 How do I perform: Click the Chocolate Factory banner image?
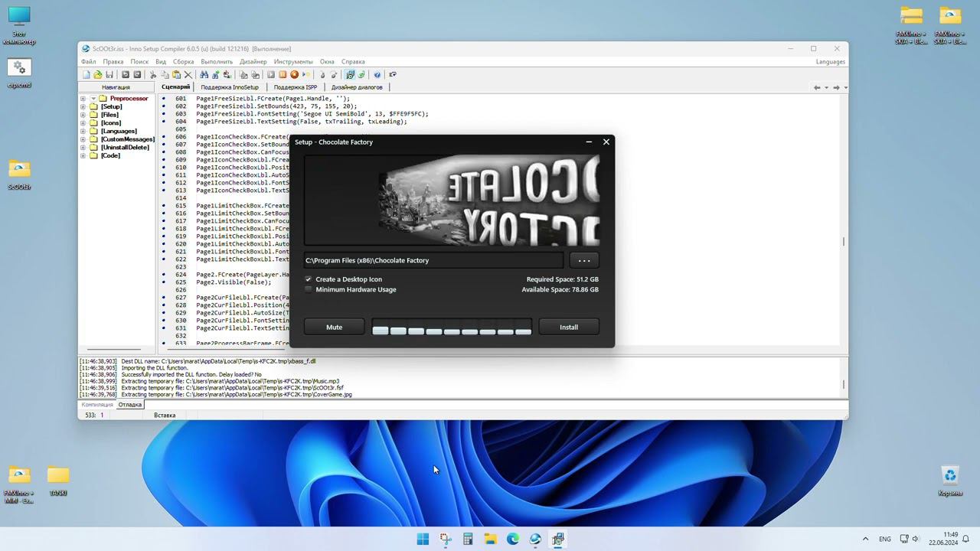[452, 200]
